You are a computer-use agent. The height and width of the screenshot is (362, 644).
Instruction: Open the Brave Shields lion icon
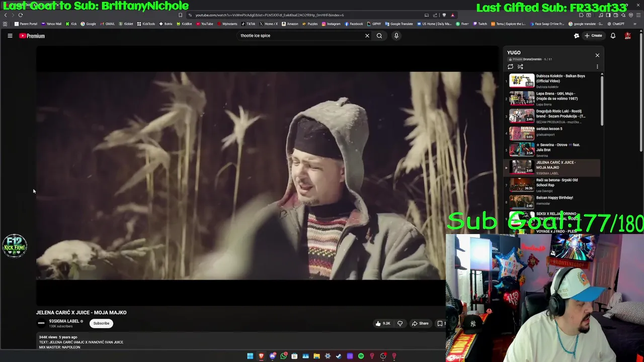pyautogui.click(x=444, y=15)
